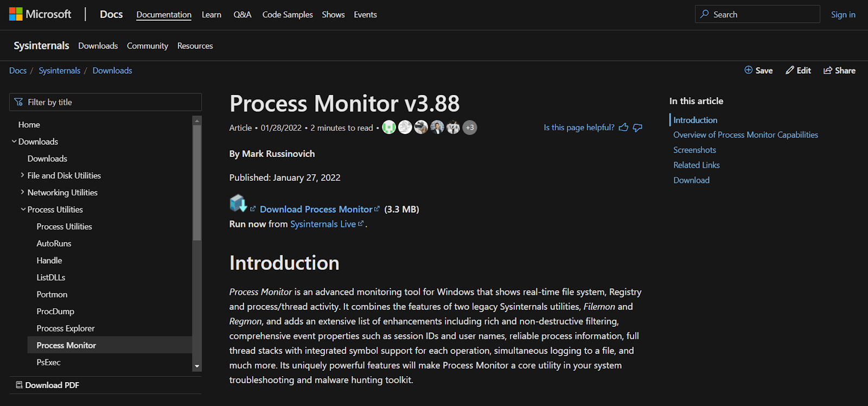Focus the Filter by title field
The width and height of the screenshot is (868, 406).
pos(105,102)
